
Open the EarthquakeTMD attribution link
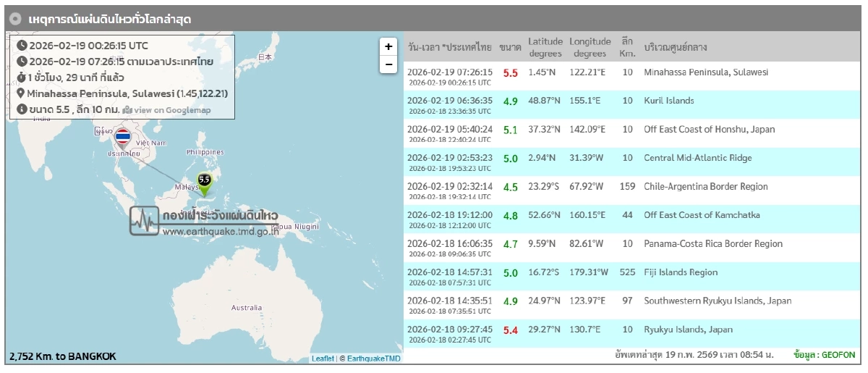point(373,359)
